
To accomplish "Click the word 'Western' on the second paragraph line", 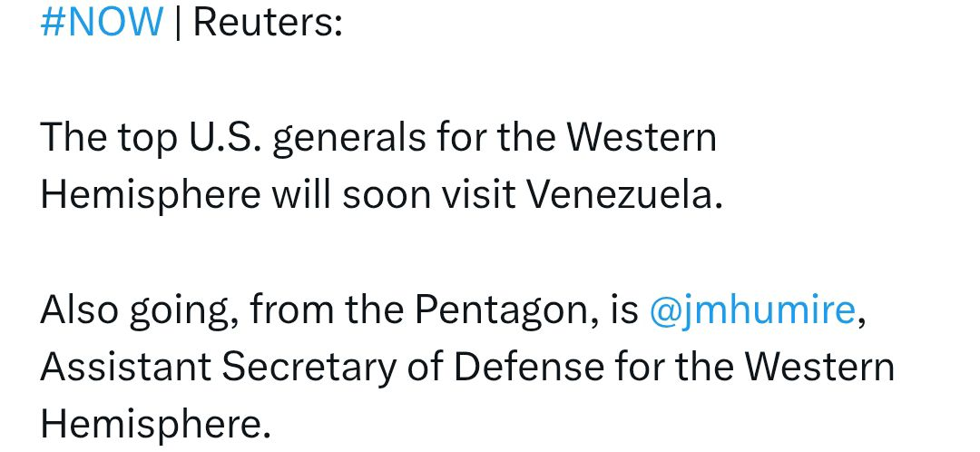I will [x=642, y=138].
